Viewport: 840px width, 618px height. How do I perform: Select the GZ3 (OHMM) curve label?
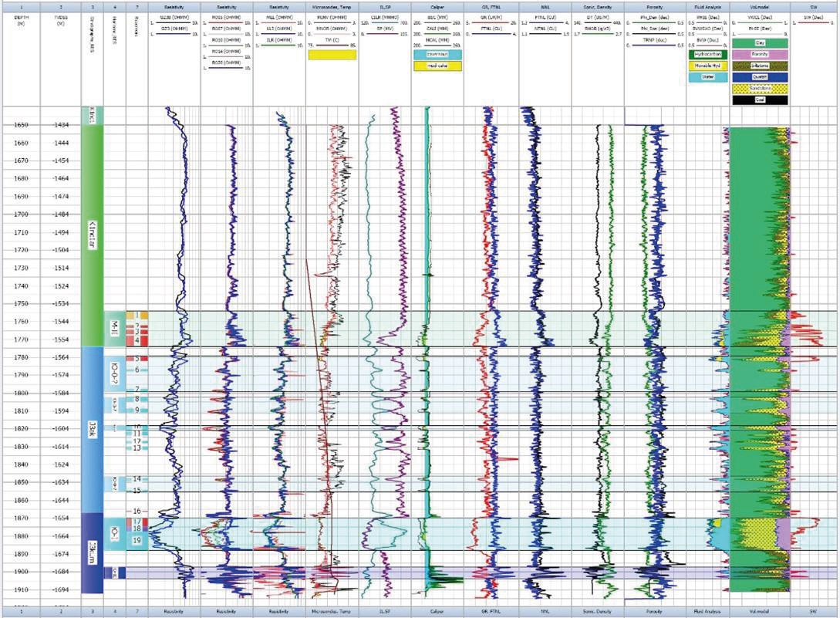coord(174,29)
